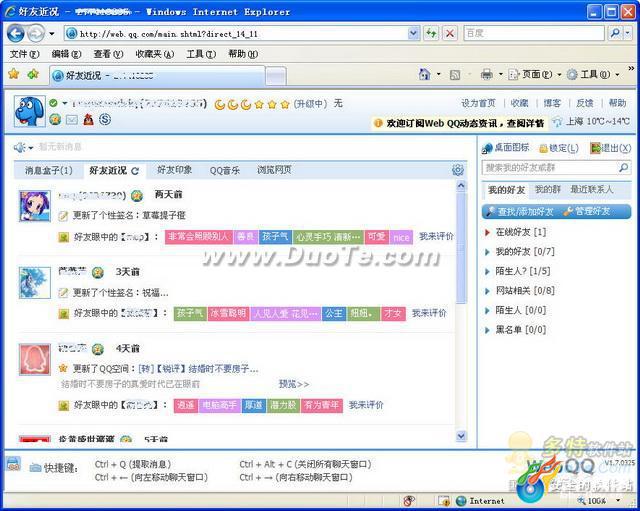Open address bar URL history dropdown
This screenshot has width=640, height=511.
(x=413, y=33)
